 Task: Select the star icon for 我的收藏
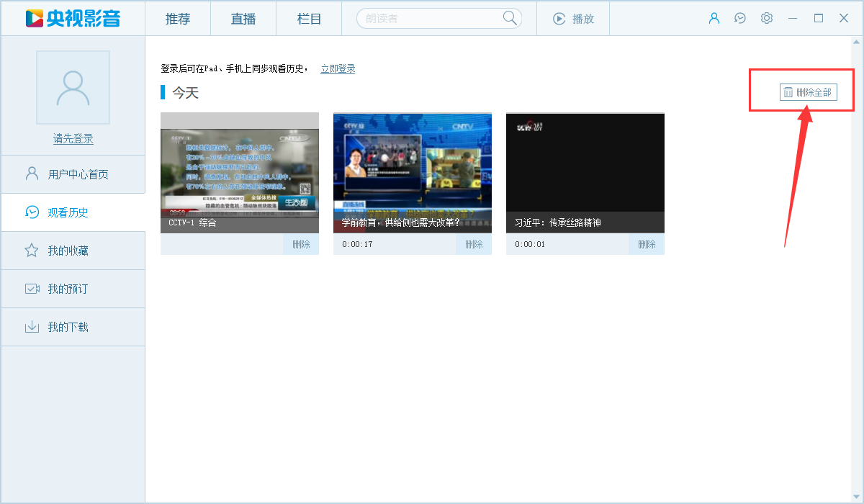(x=30, y=250)
